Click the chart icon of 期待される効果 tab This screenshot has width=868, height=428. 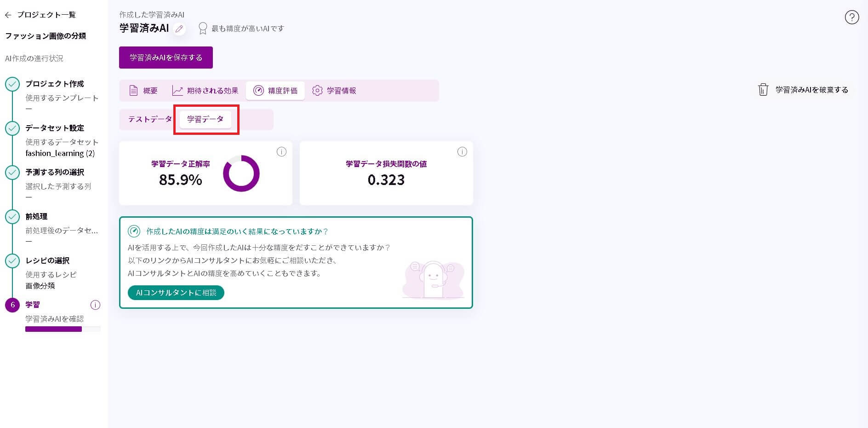(x=177, y=91)
